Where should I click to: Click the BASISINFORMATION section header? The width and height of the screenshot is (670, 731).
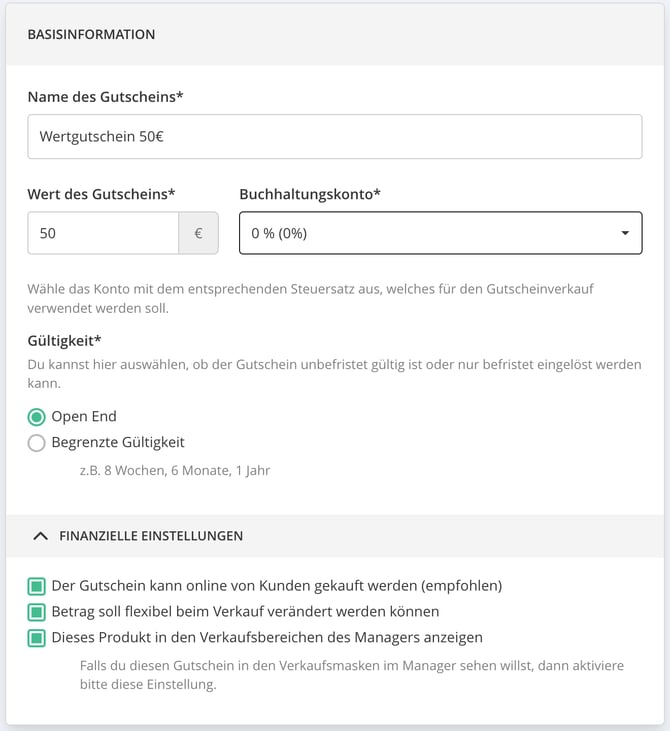(91, 34)
